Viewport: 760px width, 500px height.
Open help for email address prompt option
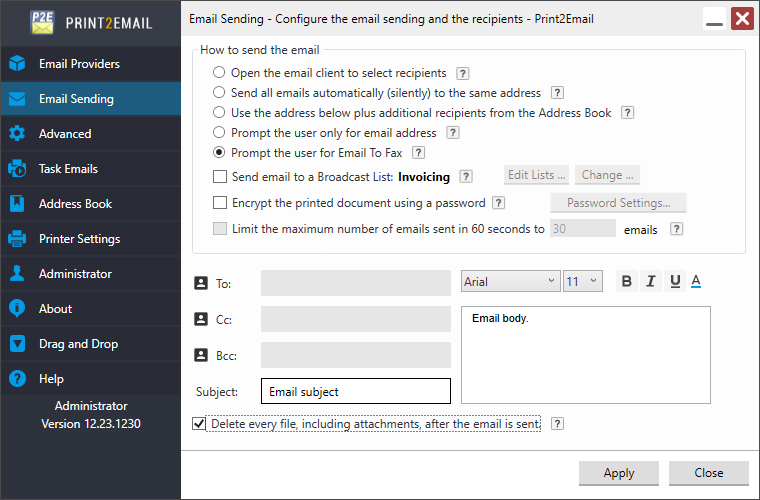point(453,133)
